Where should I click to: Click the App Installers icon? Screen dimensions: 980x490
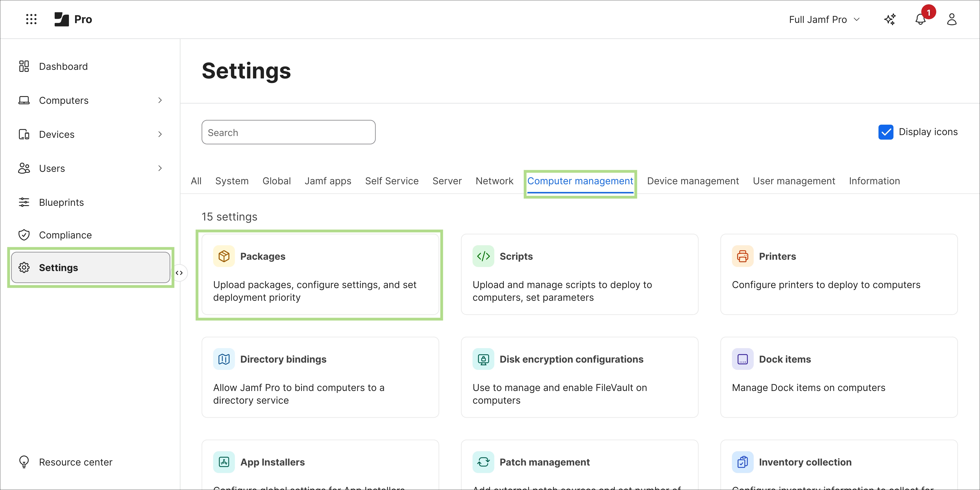pyautogui.click(x=224, y=462)
